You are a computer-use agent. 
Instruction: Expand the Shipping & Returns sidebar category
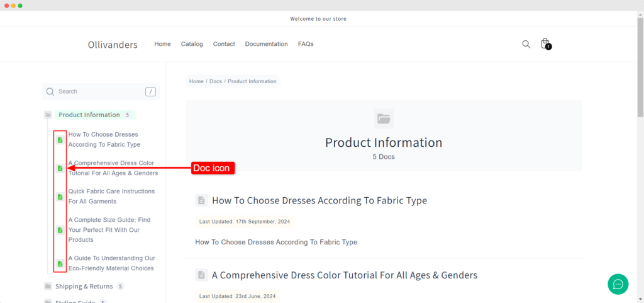click(84, 286)
